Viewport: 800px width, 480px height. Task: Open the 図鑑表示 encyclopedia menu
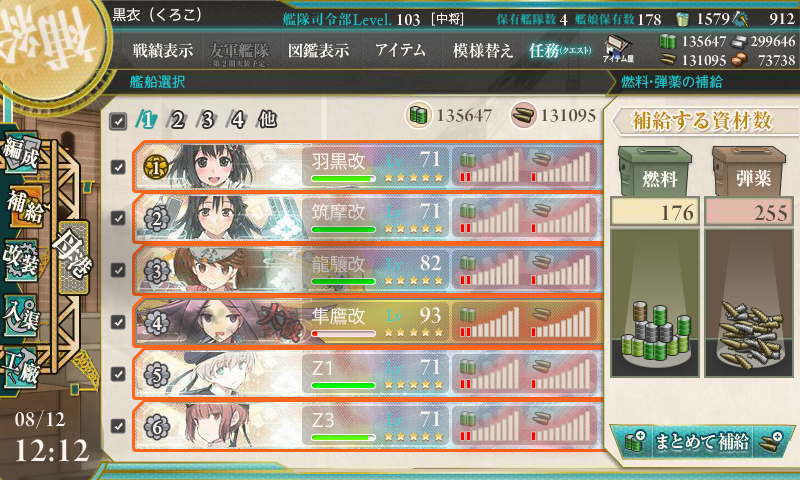[x=318, y=50]
